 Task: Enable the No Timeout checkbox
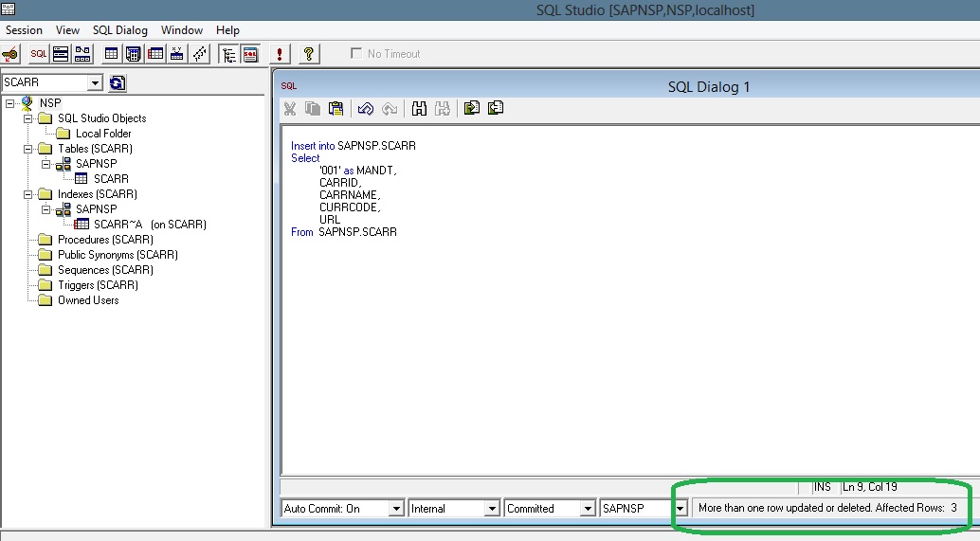tap(356, 54)
